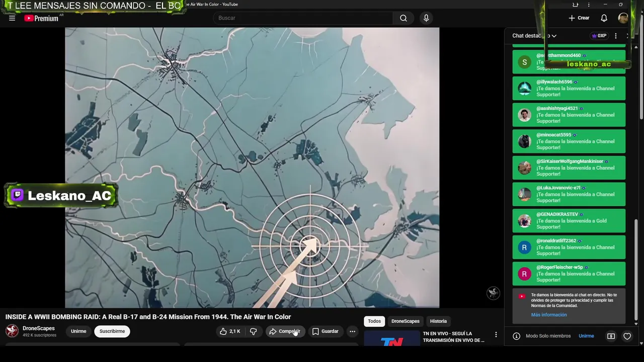Open @scotthammond460 avatar in chat

[x=524, y=62]
